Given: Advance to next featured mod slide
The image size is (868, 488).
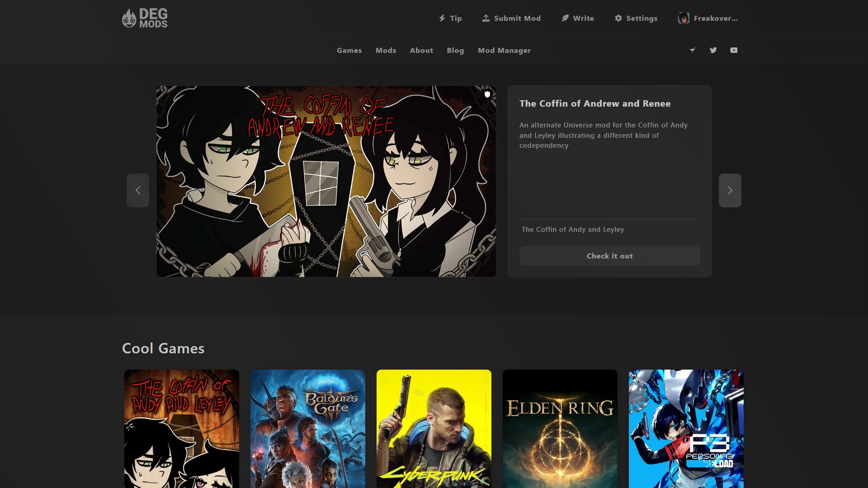Looking at the screenshot, I should [x=730, y=190].
